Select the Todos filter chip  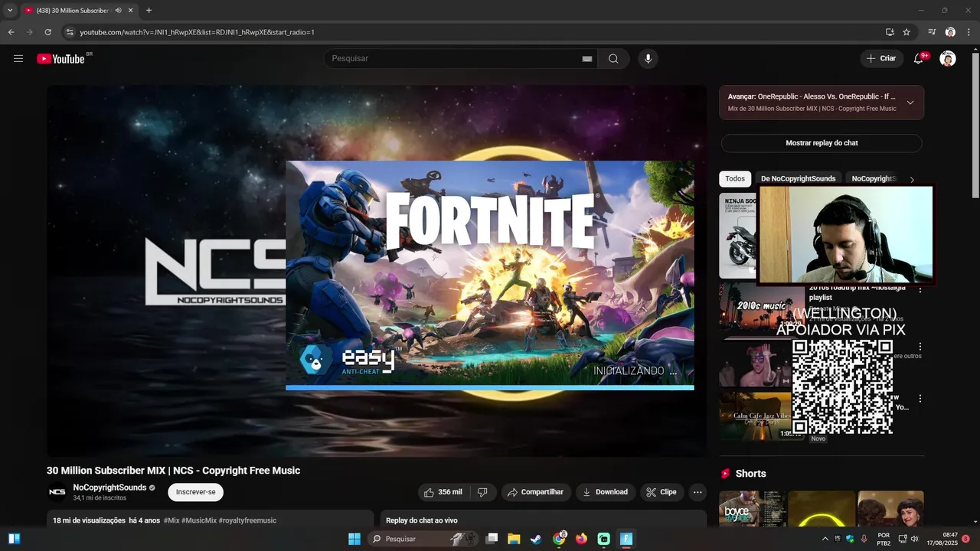[x=735, y=179]
